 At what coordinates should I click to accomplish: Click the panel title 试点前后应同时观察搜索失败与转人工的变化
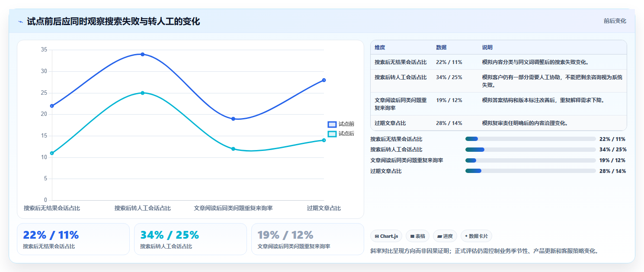(x=113, y=22)
